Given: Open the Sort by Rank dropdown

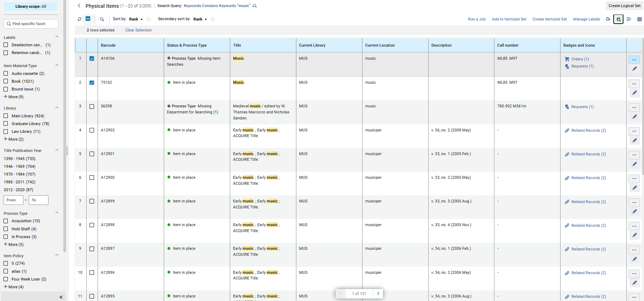Looking at the screenshot, I should (x=136, y=19).
